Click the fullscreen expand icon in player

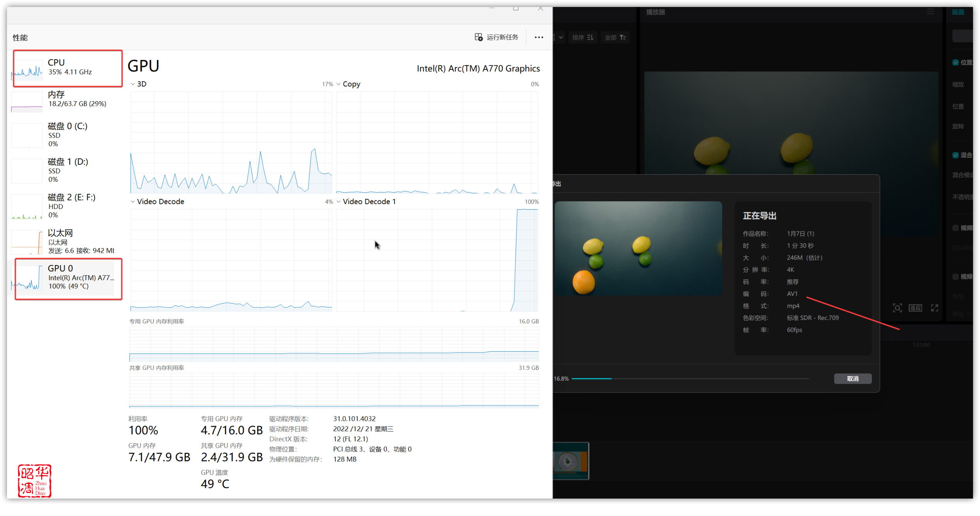935,308
